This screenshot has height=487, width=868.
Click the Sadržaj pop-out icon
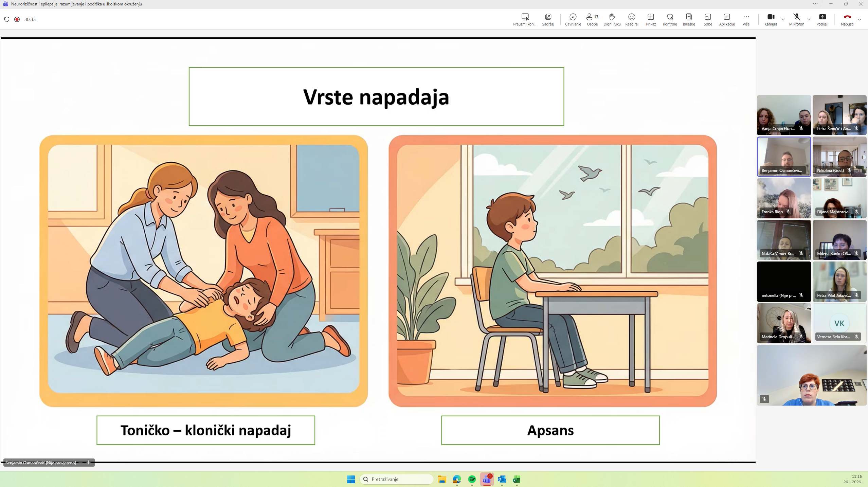coord(548,19)
